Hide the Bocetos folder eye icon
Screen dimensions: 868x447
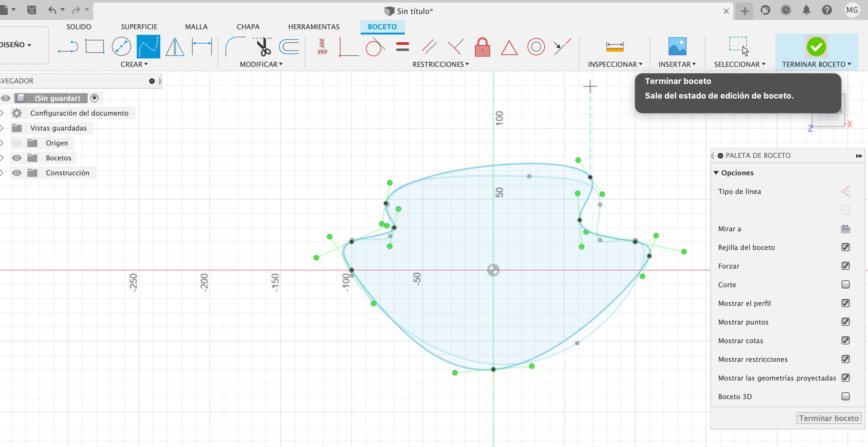pos(16,158)
